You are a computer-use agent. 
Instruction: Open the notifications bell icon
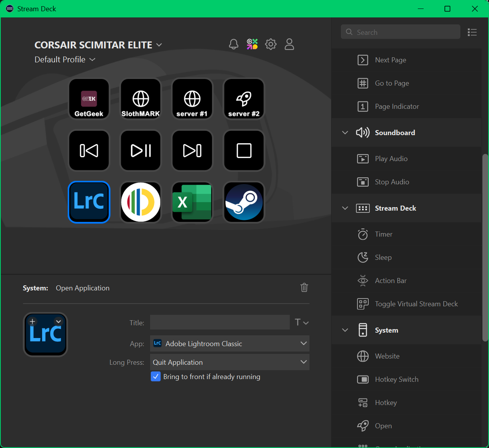(234, 44)
